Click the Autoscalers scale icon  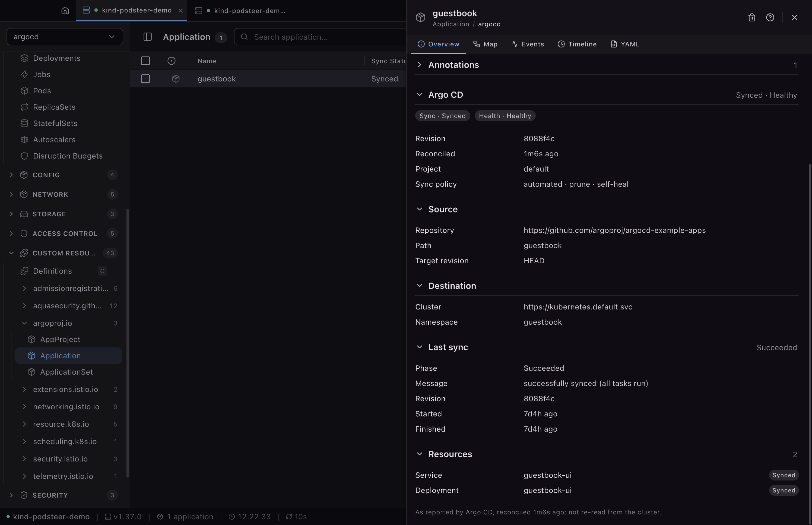coord(24,140)
